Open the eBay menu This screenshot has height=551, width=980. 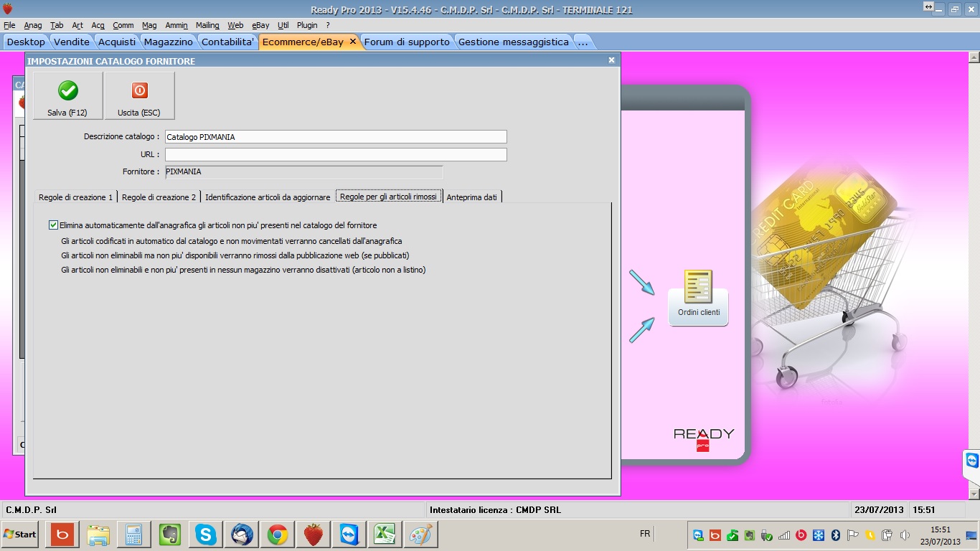coord(260,25)
